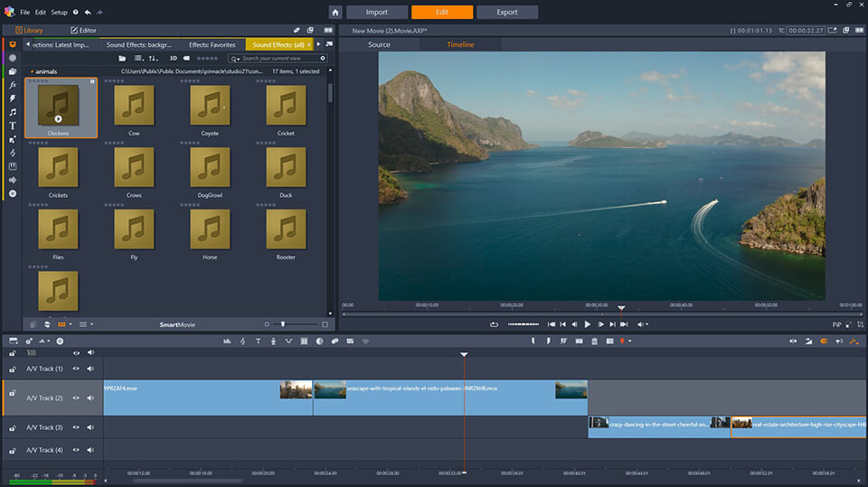Open the marker dropdown arrow in timeline toolbar
Screen dimensions: 868x487
630,342
